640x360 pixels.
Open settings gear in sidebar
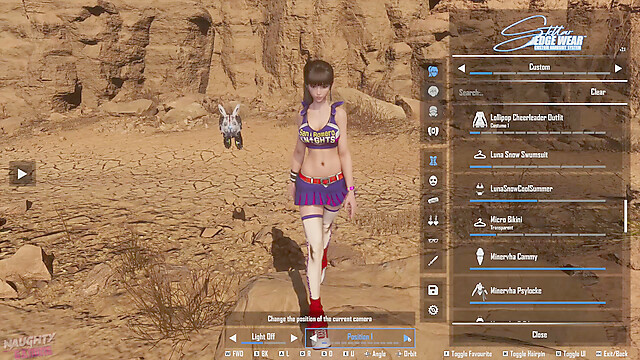tap(433, 310)
